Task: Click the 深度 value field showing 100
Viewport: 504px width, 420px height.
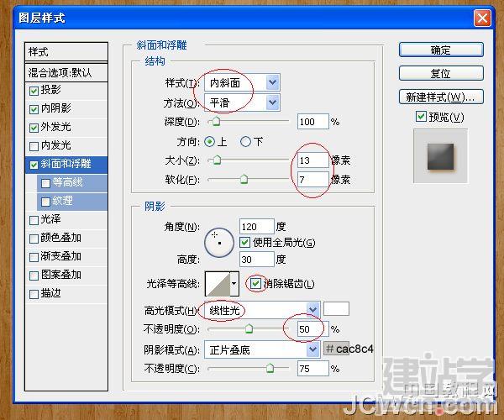Action: pyautogui.click(x=313, y=122)
